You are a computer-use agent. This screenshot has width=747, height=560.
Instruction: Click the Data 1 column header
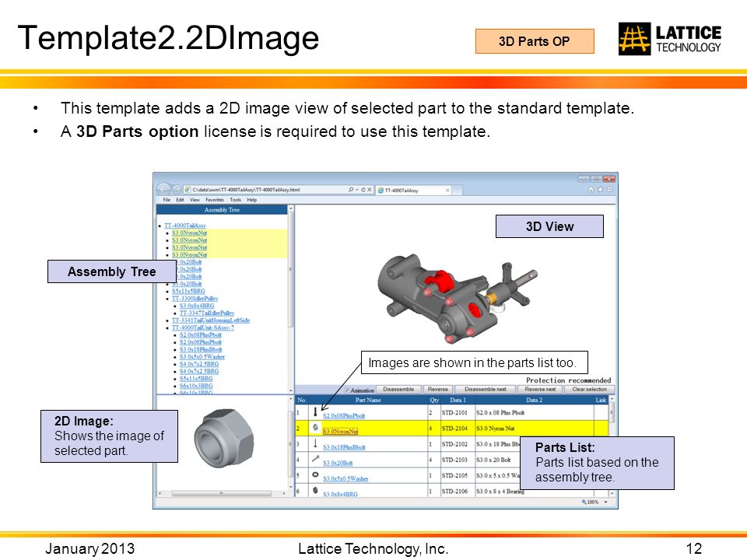click(x=458, y=400)
